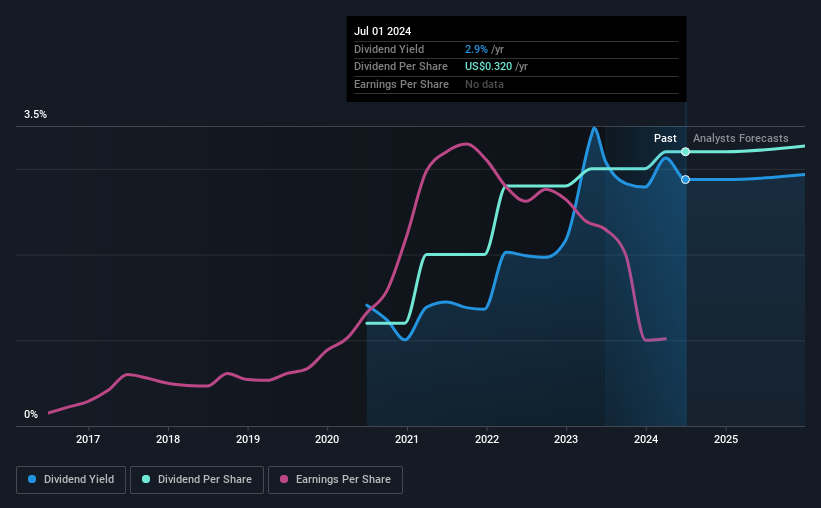Select the blue data point marker at Jul 2024
This screenshot has height=508, width=821.
[x=685, y=180]
